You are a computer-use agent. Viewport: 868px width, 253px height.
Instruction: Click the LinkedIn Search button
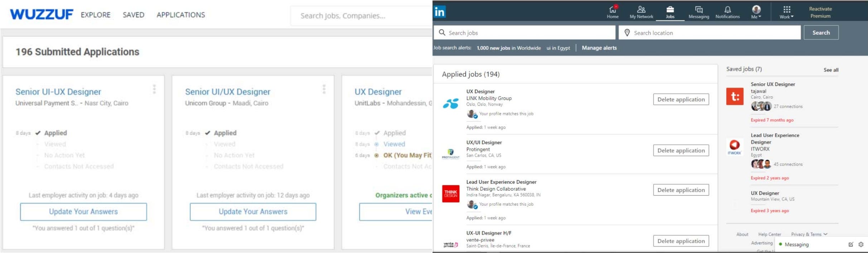pos(821,33)
